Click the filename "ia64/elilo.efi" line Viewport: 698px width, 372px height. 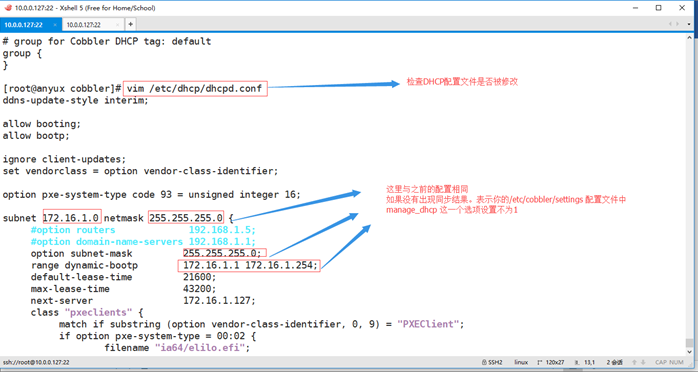click(177, 348)
